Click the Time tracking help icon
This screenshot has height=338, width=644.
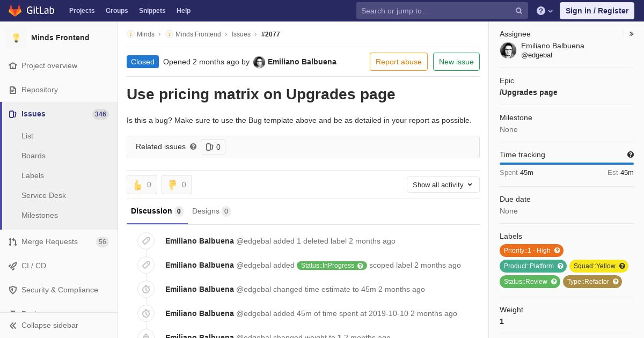click(631, 155)
